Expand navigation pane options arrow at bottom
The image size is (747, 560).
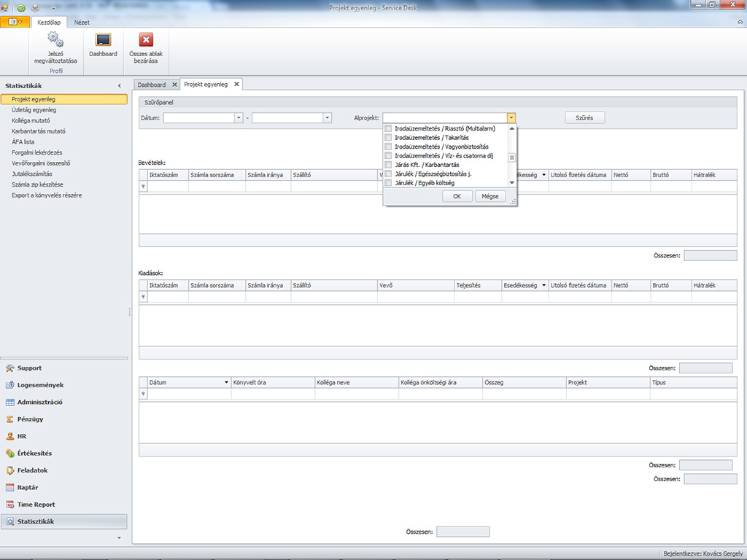point(119,537)
